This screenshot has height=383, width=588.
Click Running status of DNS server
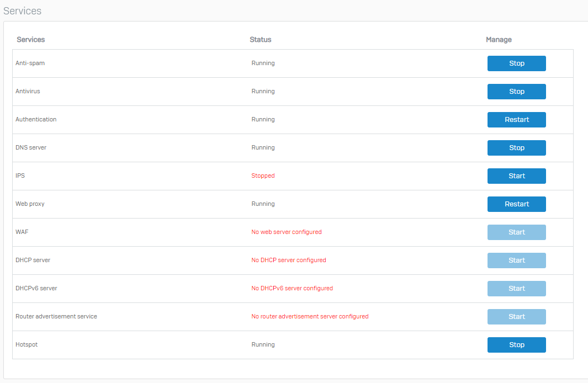(263, 147)
